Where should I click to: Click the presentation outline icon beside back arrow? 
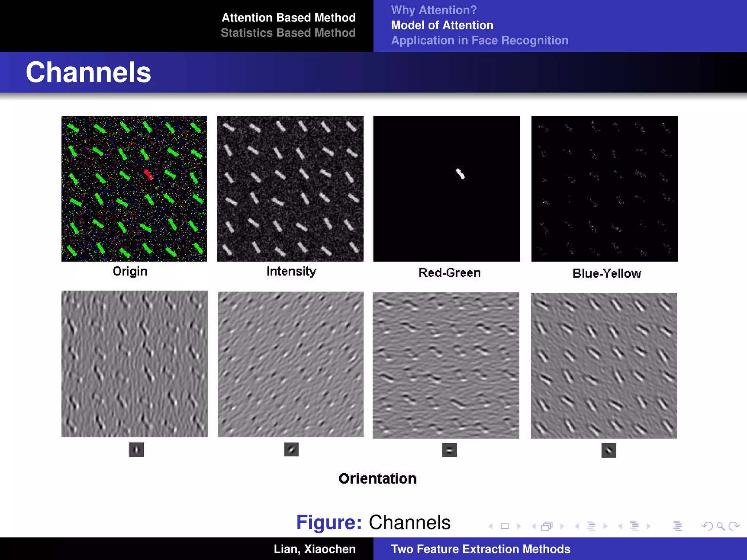click(x=678, y=526)
